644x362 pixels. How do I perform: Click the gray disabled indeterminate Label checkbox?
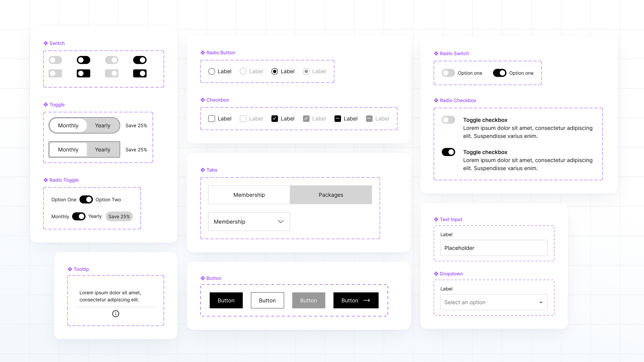click(369, 119)
